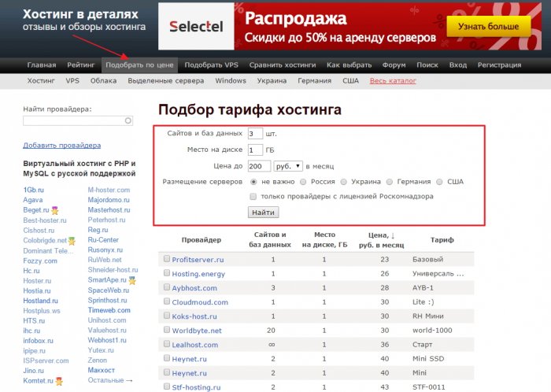Switch to the Облака submenu tab
The width and height of the screenshot is (551, 392).
click(103, 81)
